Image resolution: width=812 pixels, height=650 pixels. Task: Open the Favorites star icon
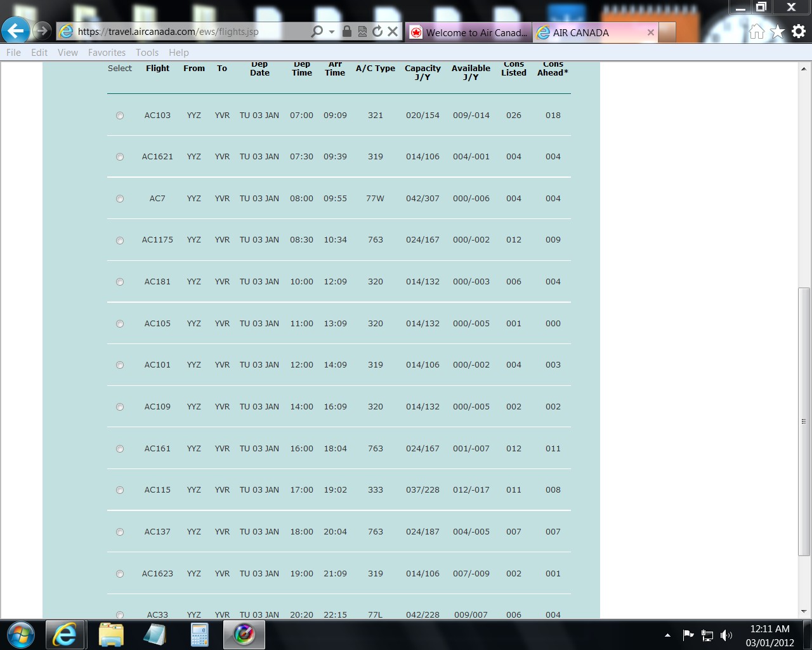click(x=777, y=32)
